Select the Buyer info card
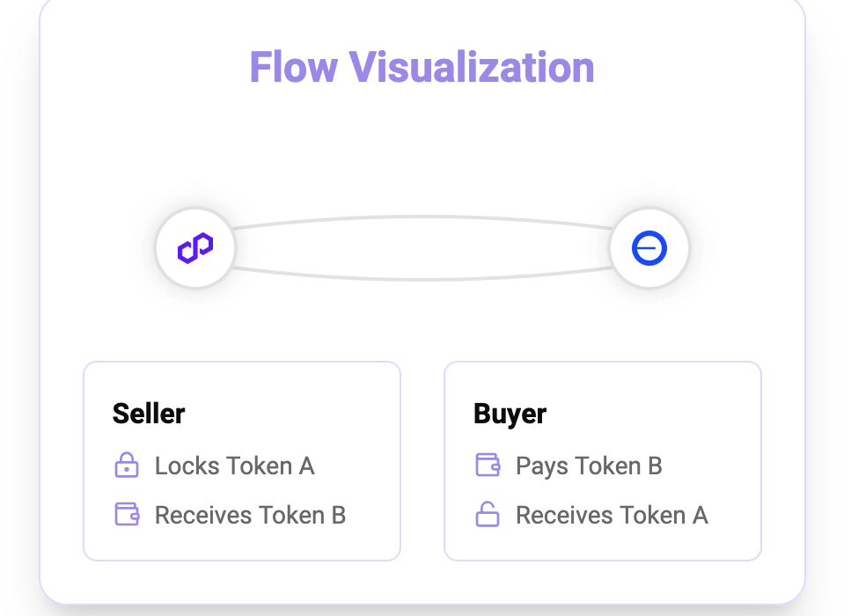Image resolution: width=851 pixels, height=616 pixels. click(603, 461)
